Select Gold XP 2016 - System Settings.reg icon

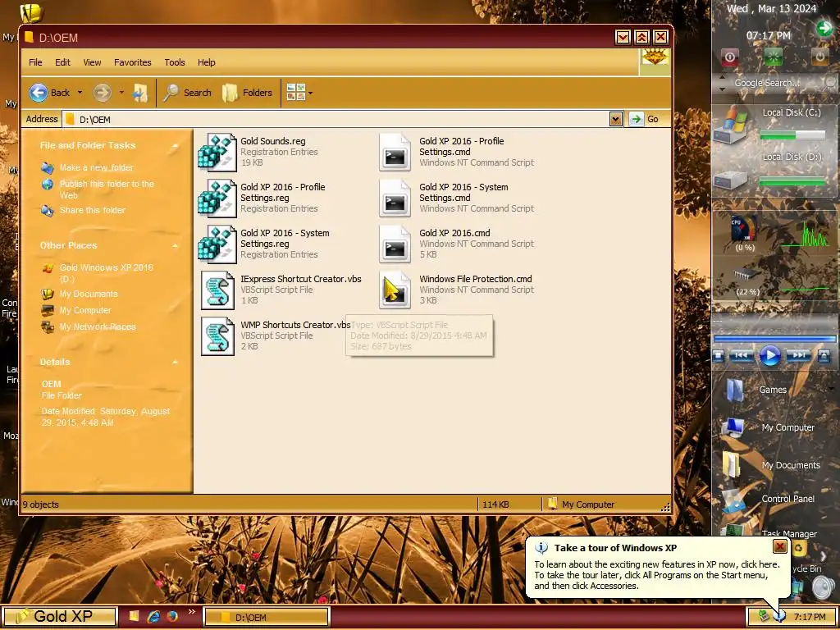click(x=217, y=244)
